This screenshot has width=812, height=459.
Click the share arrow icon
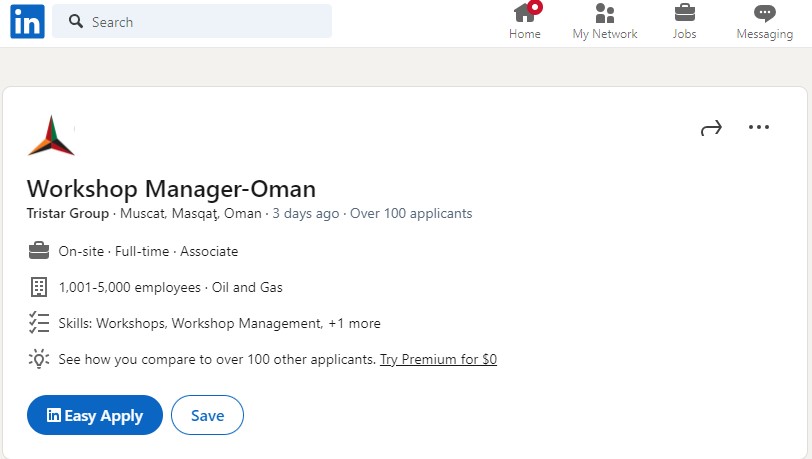coord(711,127)
